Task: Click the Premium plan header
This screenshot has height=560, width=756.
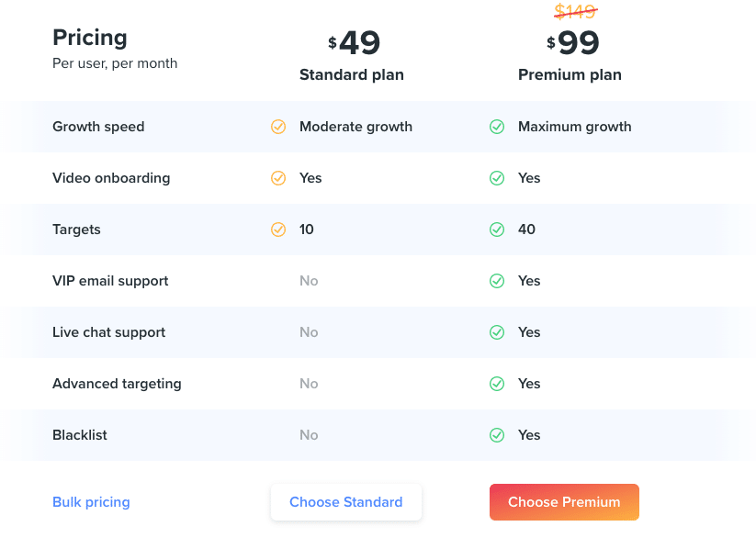Action: click(570, 74)
